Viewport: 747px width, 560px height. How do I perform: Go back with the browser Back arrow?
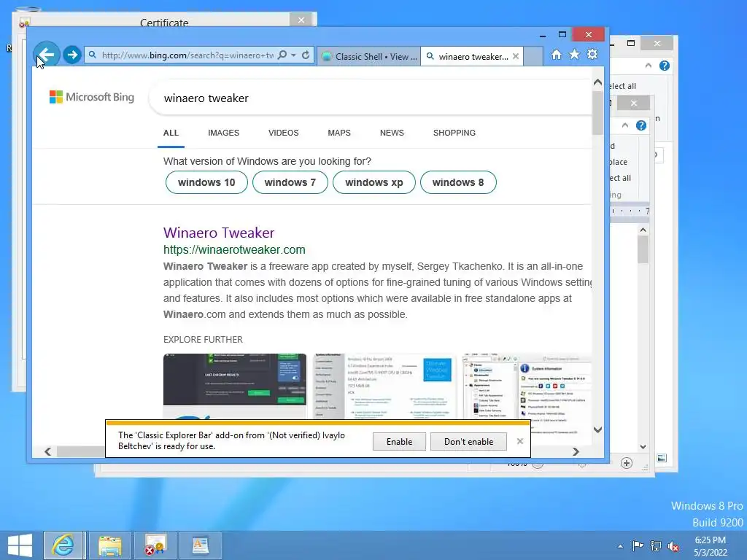(x=46, y=55)
